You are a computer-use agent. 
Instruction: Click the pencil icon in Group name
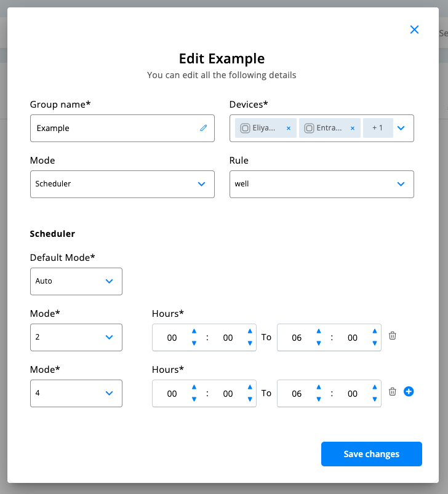coord(204,128)
